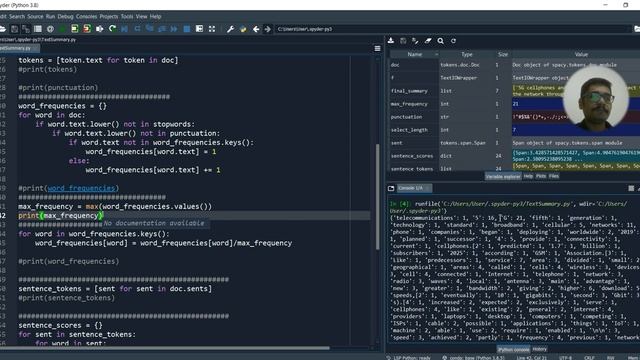
Task: Sort variables by Name column header
Action: pos(414,54)
